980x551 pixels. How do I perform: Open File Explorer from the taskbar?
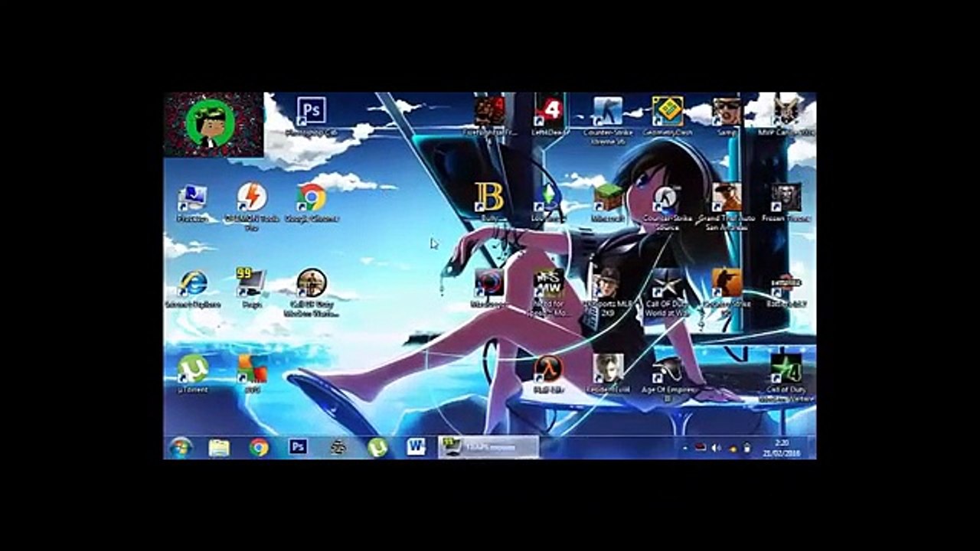[x=220, y=447]
